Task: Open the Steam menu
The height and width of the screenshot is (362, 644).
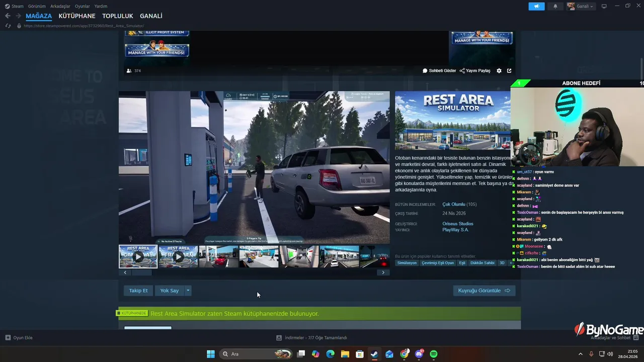Action: pos(14,6)
